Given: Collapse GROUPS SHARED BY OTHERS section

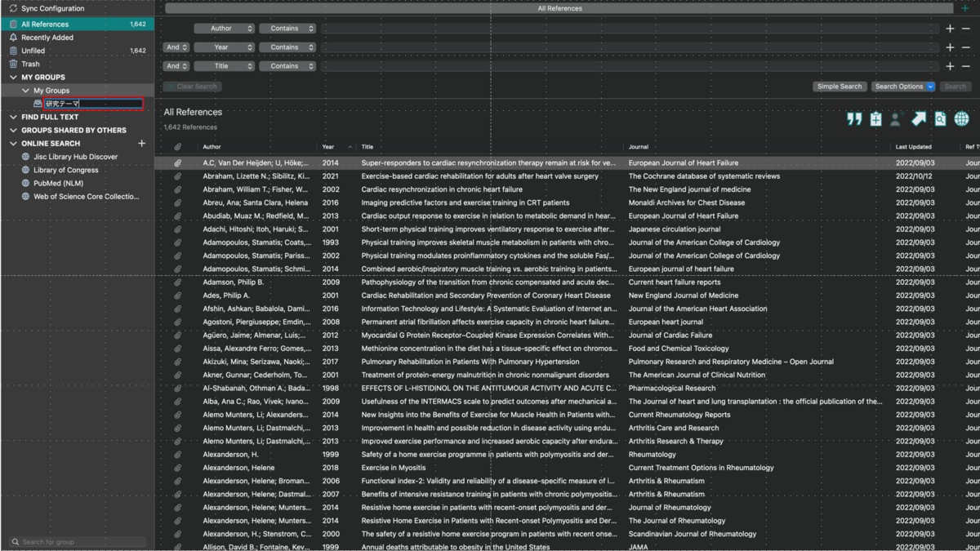Looking at the screenshot, I should coord(13,131).
